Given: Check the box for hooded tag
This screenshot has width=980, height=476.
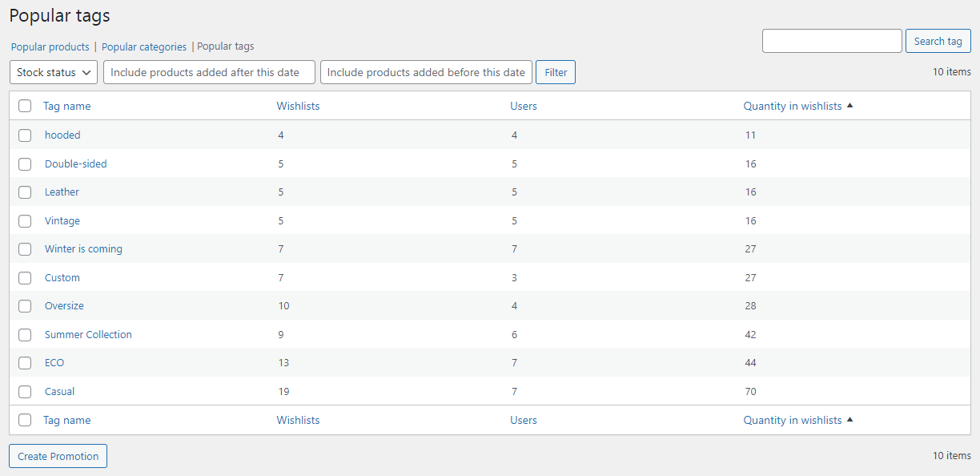Looking at the screenshot, I should (25, 135).
